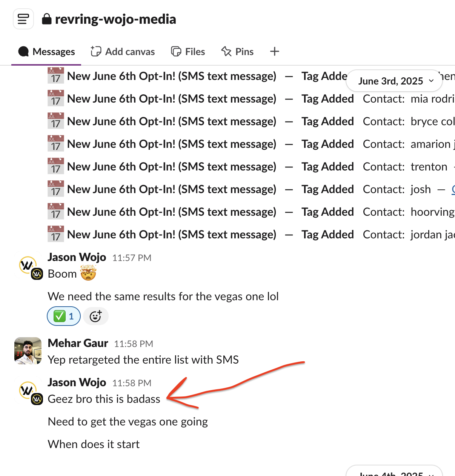Switch to the Messages tab

pyautogui.click(x=54, y=51)
